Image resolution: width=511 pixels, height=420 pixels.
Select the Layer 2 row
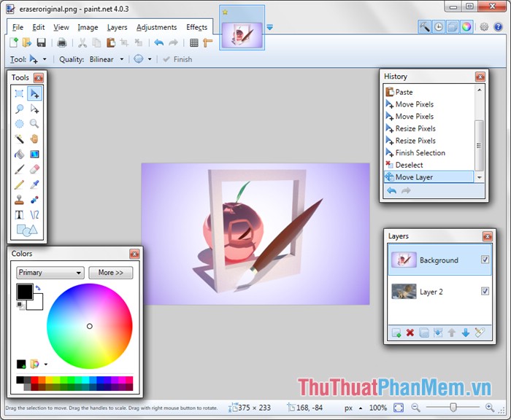440,292
